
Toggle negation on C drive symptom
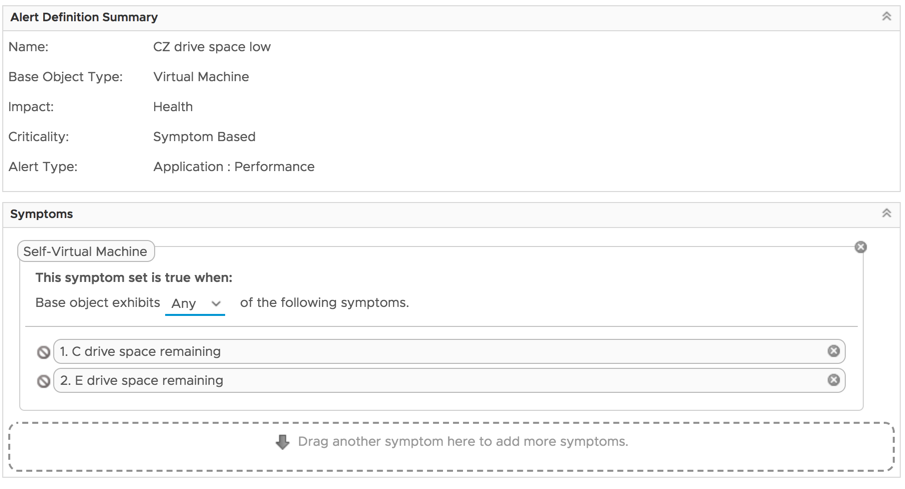(x=43, y=352)
